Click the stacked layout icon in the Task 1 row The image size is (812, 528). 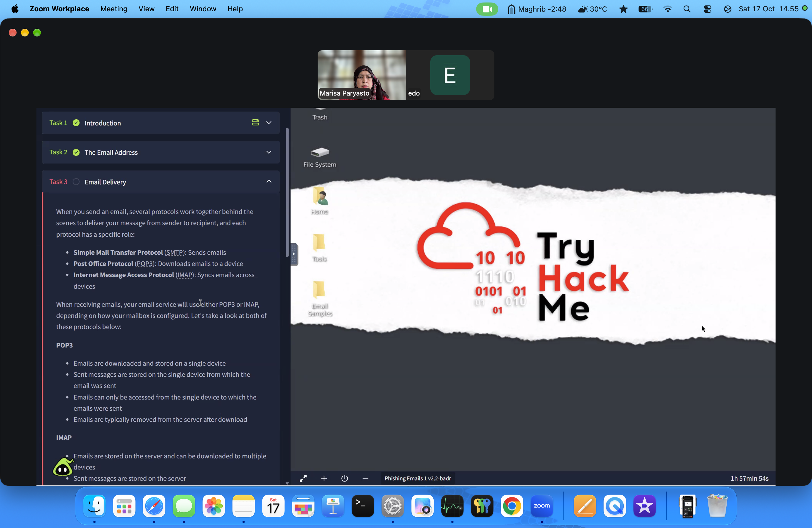click(255, 122)
